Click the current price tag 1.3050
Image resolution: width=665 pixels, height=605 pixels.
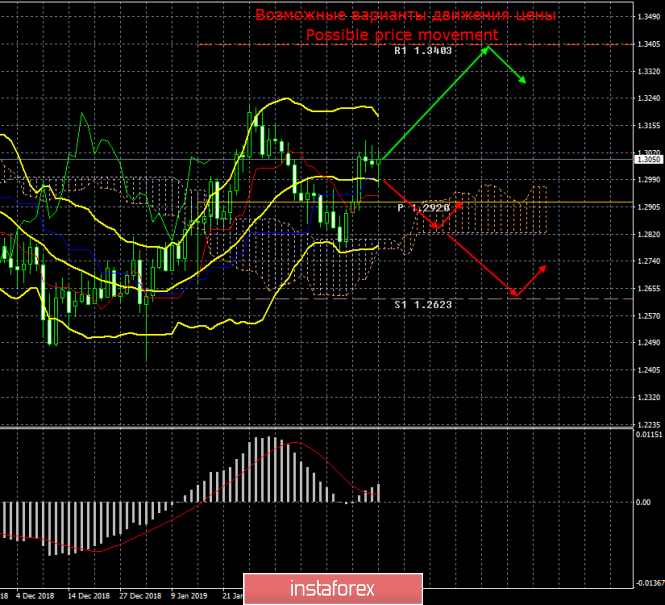[648, 159]
